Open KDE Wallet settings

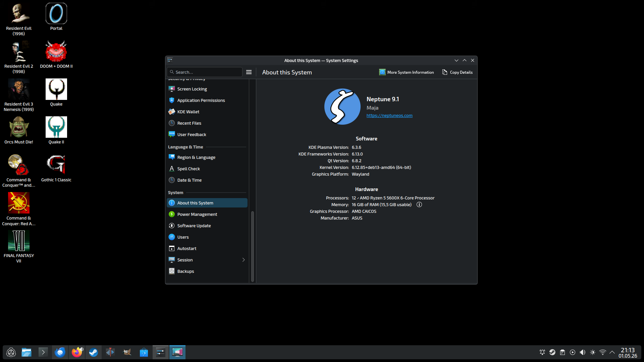(x=207, y=112)
